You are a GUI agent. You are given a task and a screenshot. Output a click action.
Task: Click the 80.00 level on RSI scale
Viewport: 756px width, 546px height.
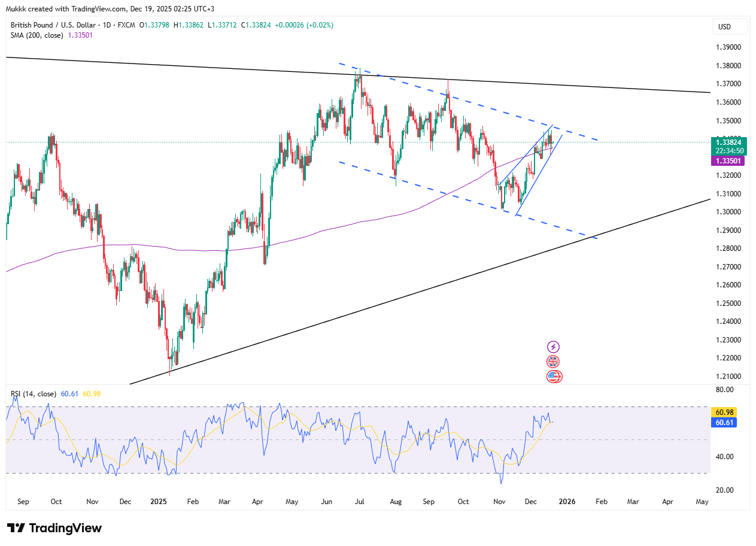pos(724,390)
